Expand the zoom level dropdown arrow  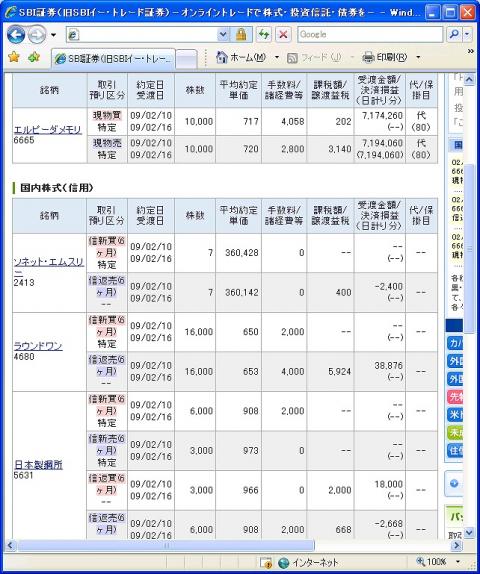(x=458, y=562)
